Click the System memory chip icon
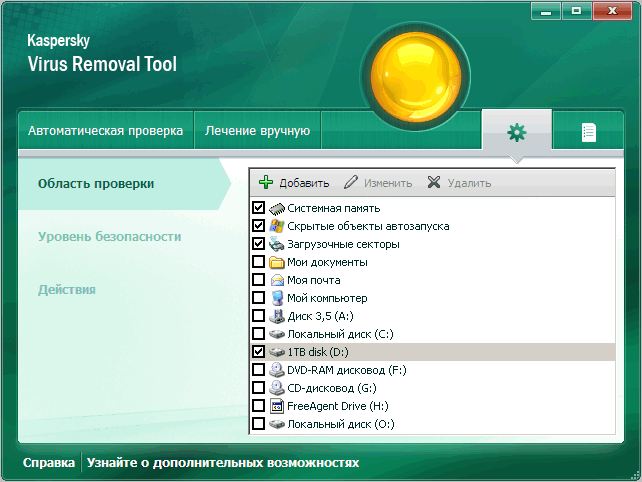 tap(277, 208)
